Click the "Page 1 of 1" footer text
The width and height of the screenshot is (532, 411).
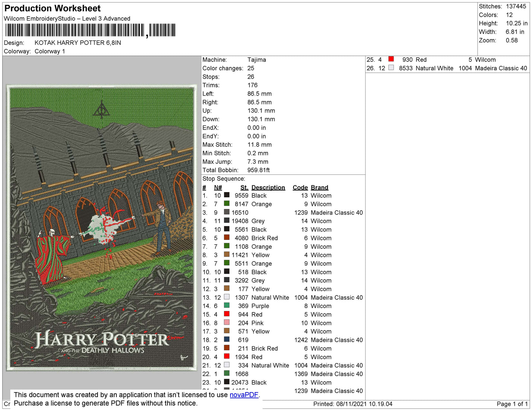point(512,404)
